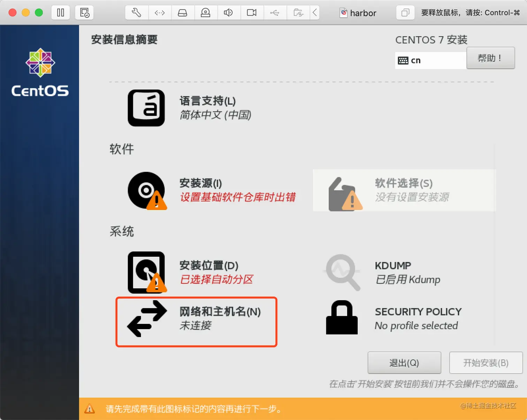Click the CentOS logo in sidebar

tap(40, 72)
